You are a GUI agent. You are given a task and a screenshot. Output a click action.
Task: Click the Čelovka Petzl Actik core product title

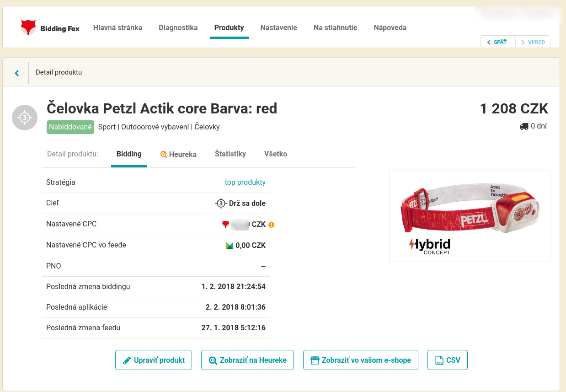click(162, 109)
